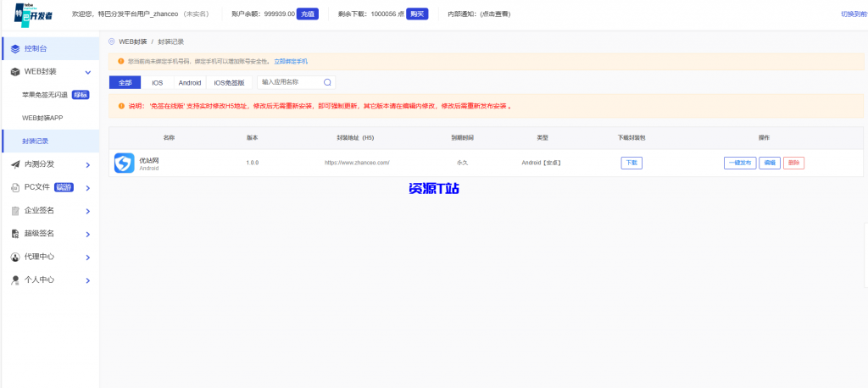The image size is (868, 388).
Task: Click the 企业签名 sidebar icon
Action: pyautogui.click(x=15, y=211)
